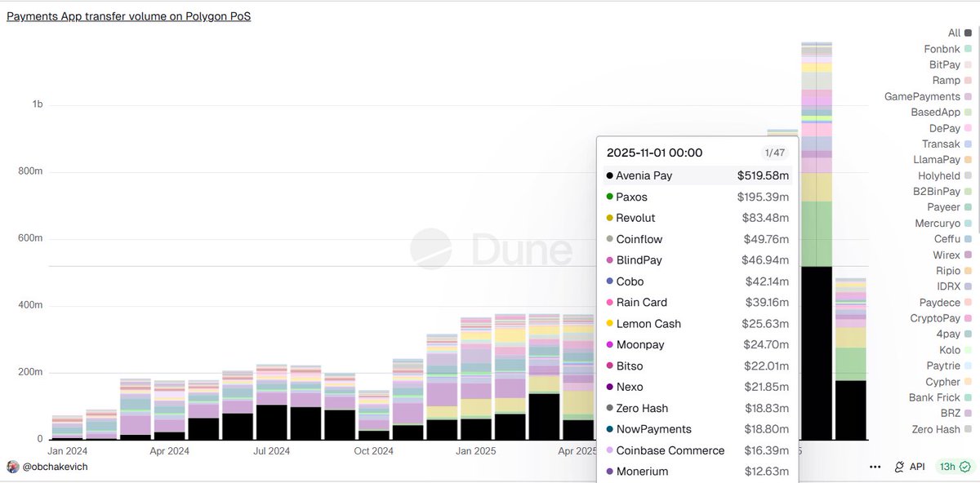Viewport: 980px width, 483px height.
Task: Click Wirex legend item
Action: (952, 255)
